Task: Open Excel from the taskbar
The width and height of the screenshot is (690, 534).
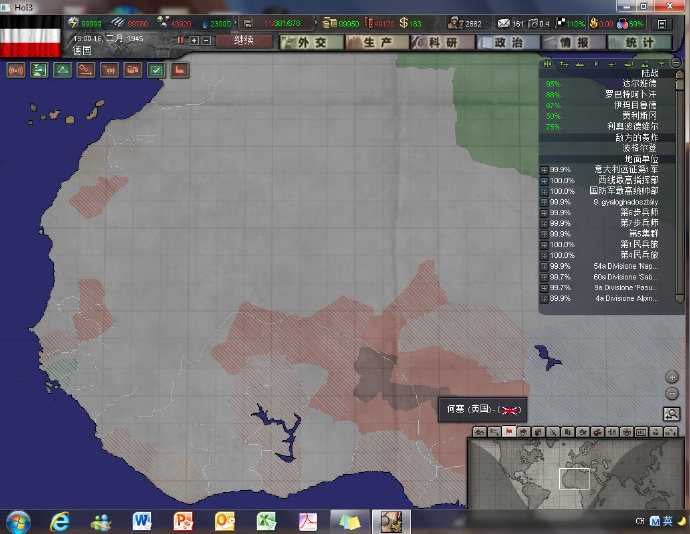Action: 266,522
